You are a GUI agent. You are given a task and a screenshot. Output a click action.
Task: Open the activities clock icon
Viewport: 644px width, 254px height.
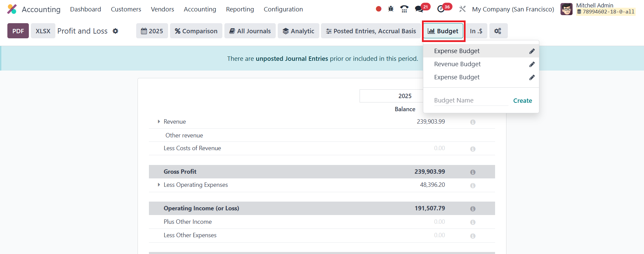pos(441,9)
